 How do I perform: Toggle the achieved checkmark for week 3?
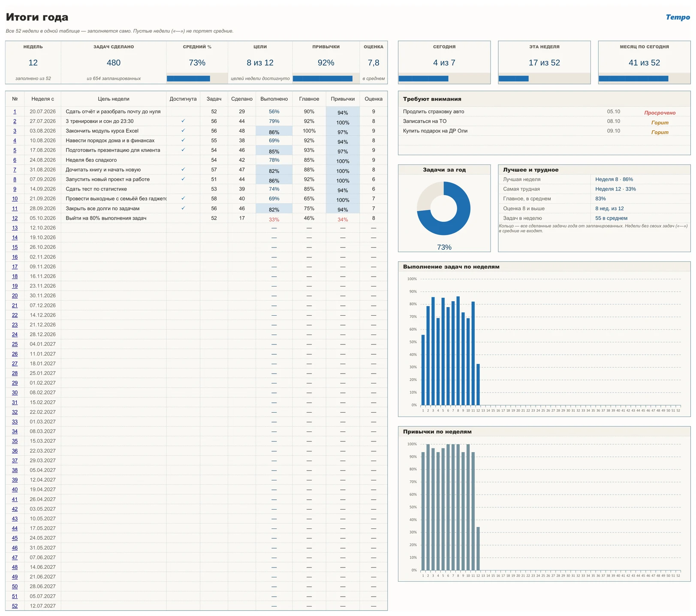(183, 131)
